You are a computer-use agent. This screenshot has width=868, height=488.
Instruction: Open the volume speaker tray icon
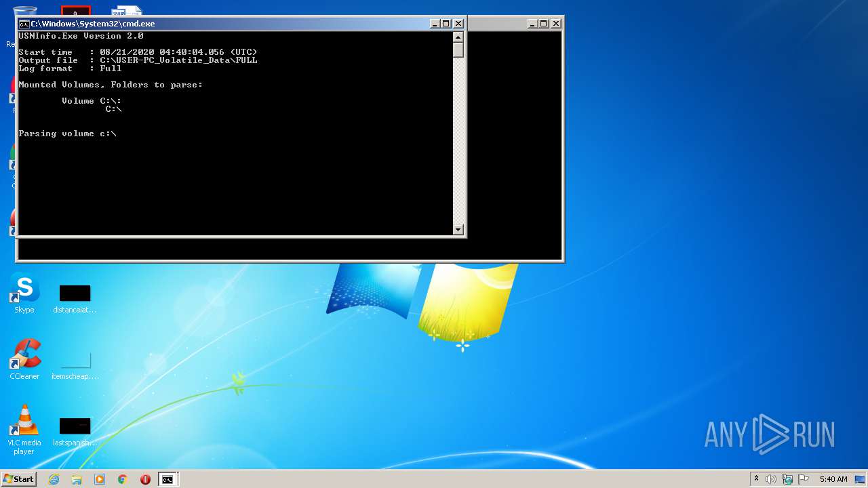(x=771, y=479)
